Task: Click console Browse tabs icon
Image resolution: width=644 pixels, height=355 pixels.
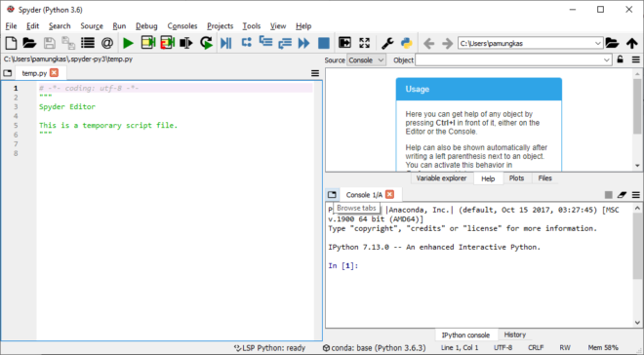Action: pos(332,194)
